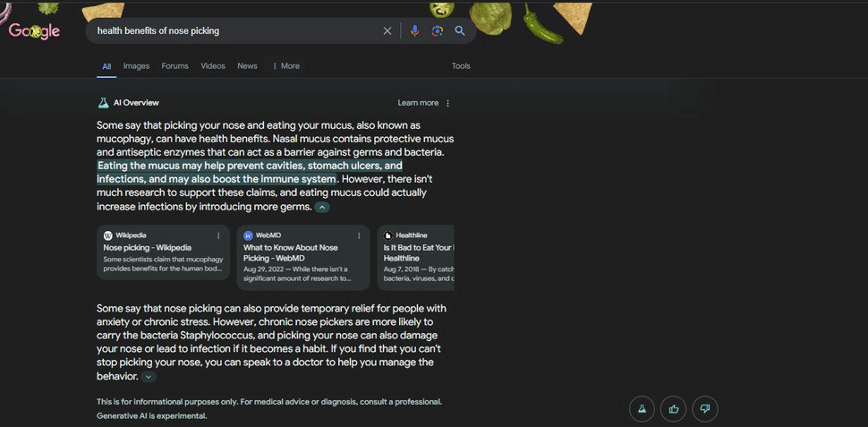Click the magnifying glass search button

(x=460, y=31)
